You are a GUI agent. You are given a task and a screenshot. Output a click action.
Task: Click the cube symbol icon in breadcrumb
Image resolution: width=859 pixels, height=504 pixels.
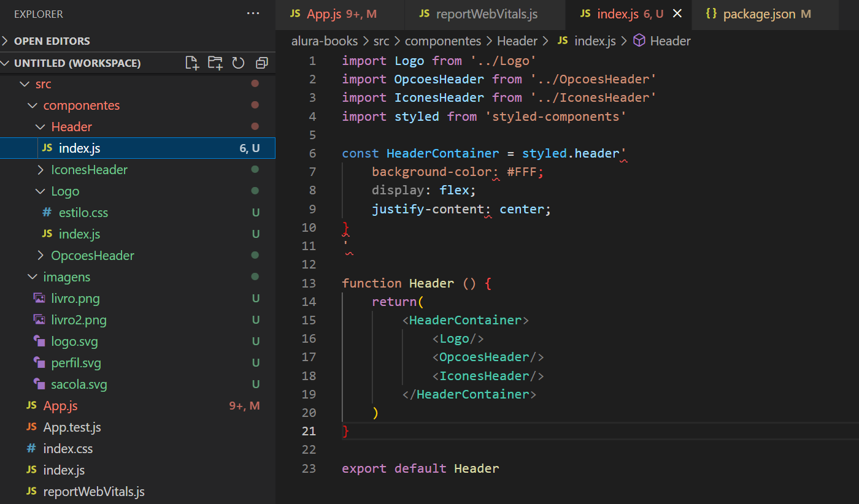[639, 41]
